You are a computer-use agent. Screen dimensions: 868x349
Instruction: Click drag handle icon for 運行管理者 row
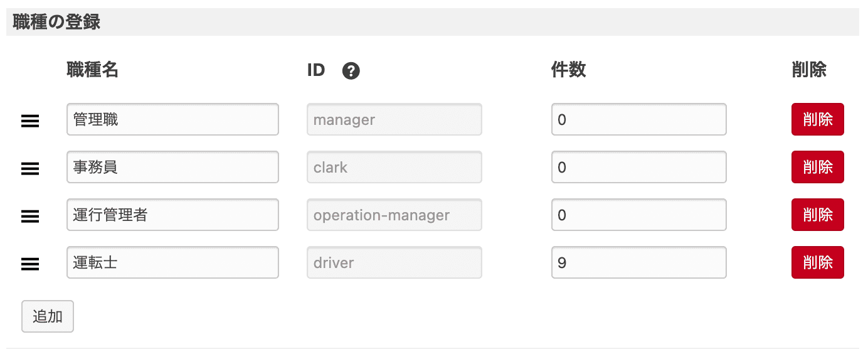pyautogui.click(x=30, y=216)
